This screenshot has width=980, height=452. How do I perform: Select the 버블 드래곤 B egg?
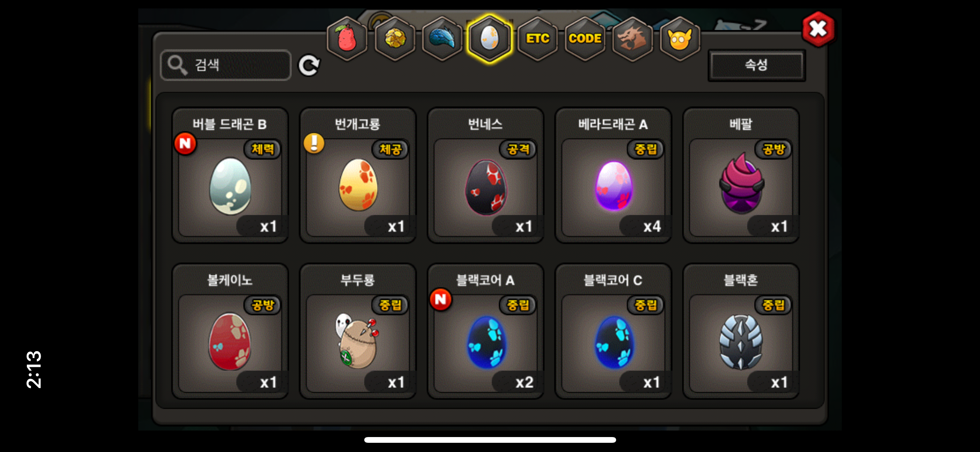click(230, 175)
